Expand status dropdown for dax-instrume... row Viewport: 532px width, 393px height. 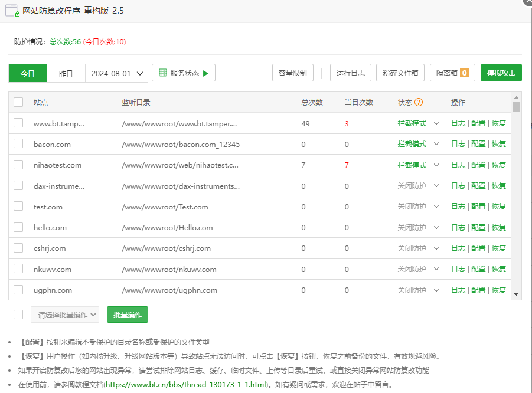point(436,186)
